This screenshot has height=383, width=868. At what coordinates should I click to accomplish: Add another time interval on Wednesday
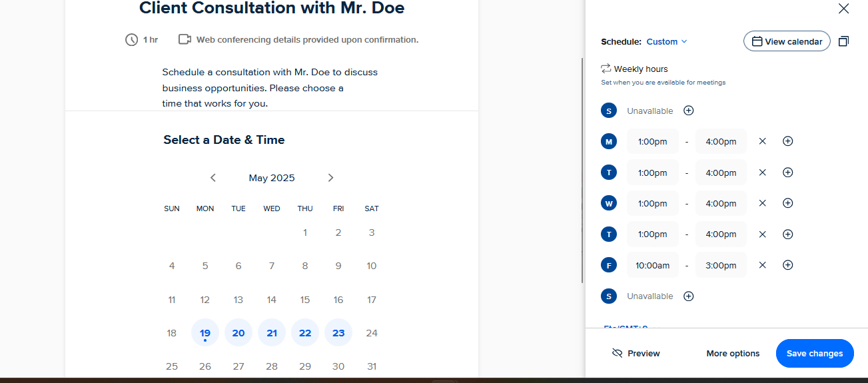[787, 203]
